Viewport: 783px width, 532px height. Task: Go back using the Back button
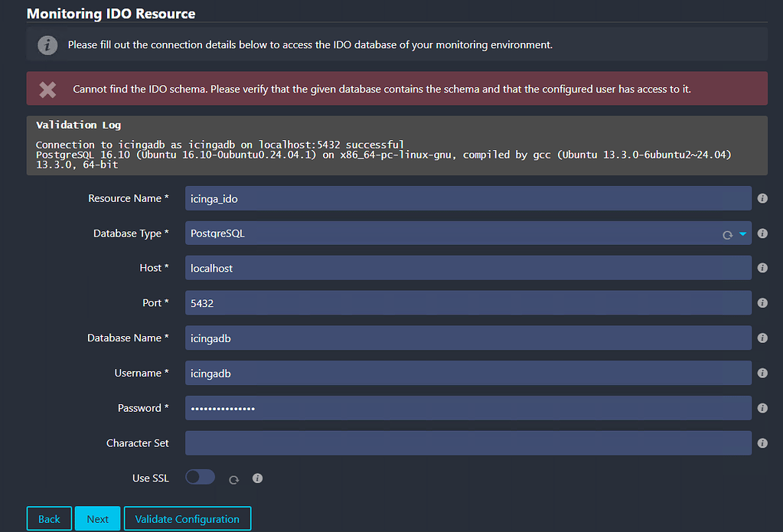(x=49, y=518)
